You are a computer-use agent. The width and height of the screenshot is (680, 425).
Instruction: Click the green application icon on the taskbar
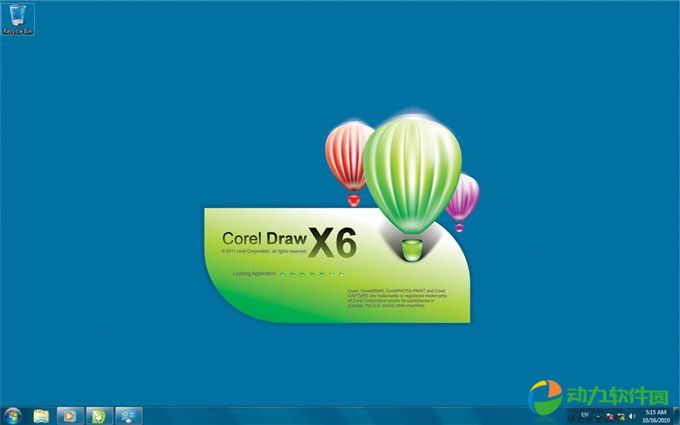tap(98, 415)
